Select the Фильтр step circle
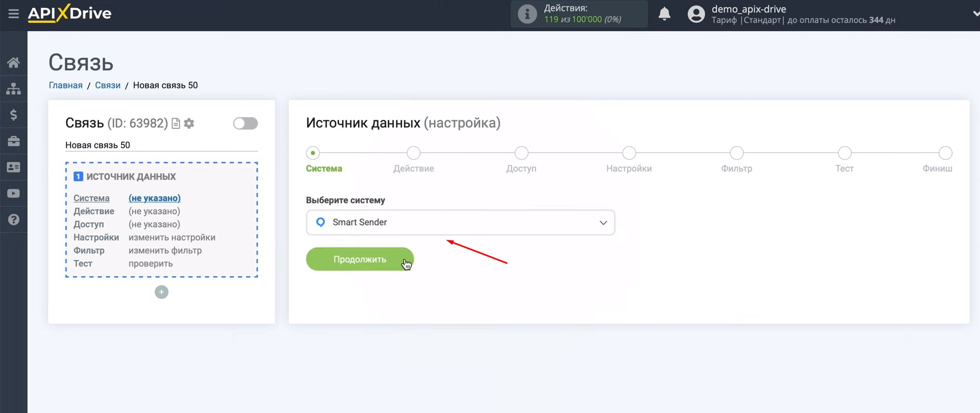Image resolution: width=980 pixels, height=413 pixels. (x=737, y=153)
